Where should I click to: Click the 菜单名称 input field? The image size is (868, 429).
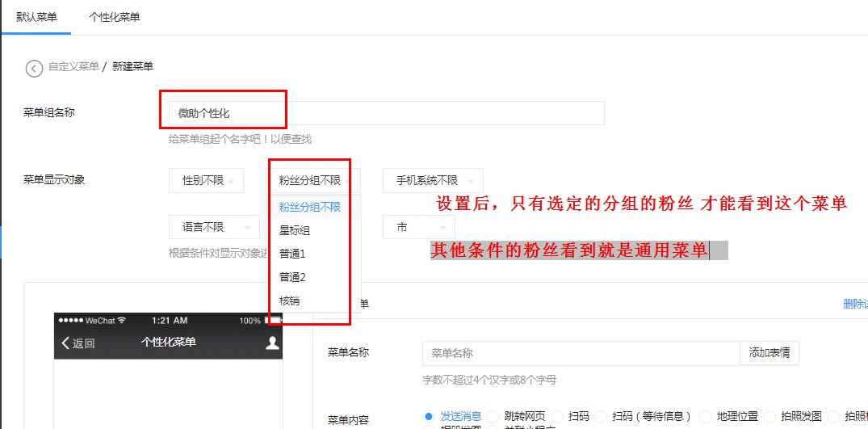581,353
